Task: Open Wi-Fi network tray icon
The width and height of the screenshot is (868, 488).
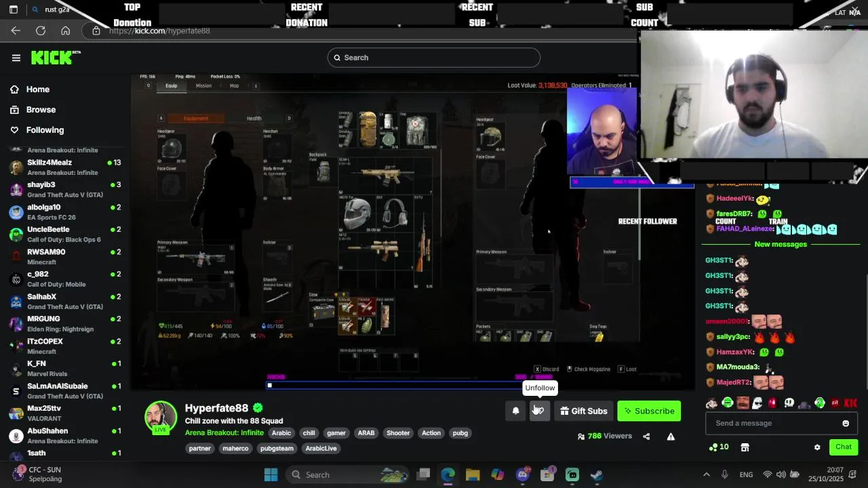Action: coord(767,474)
